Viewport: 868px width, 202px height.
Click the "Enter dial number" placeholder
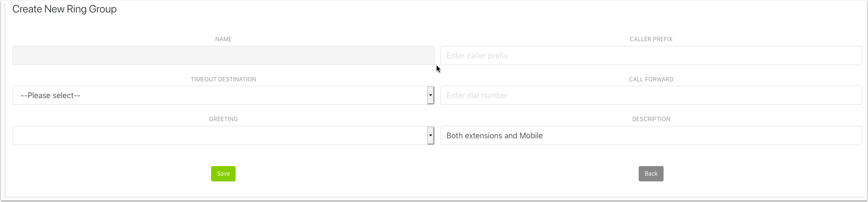click(477, 96)
